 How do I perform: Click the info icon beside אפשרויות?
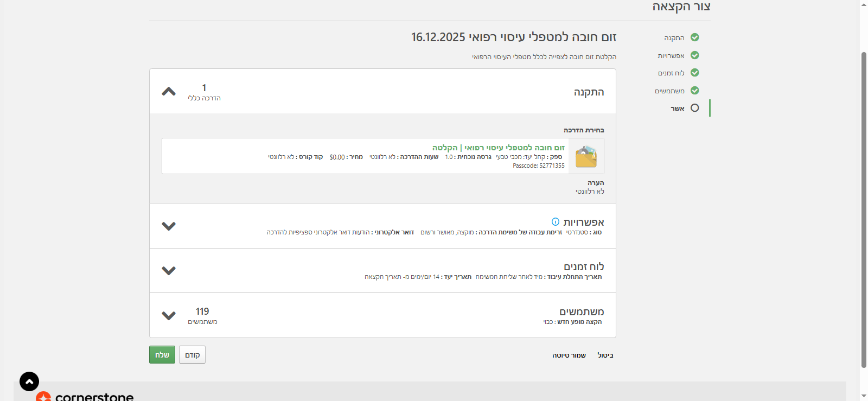pos(555,221)
